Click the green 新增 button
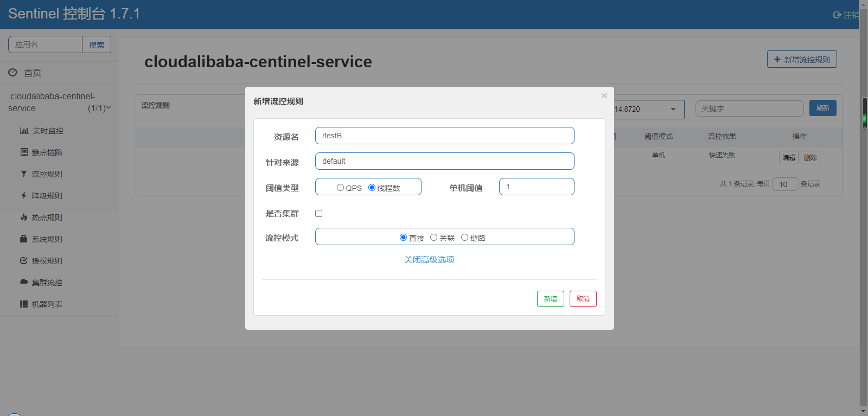Viewport: 868px width, 416px height. coord(551,299)
